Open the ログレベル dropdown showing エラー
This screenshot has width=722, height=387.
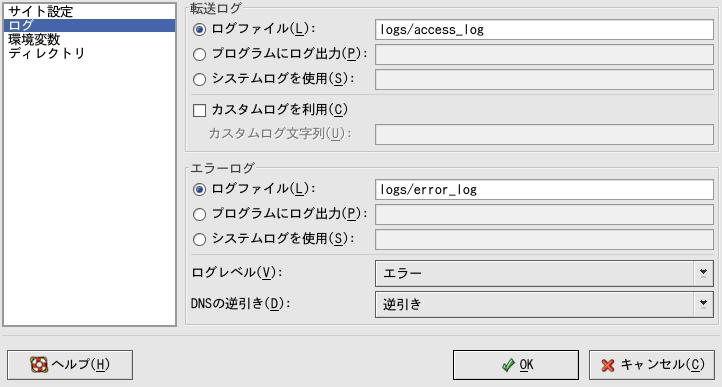click(544, 273)
